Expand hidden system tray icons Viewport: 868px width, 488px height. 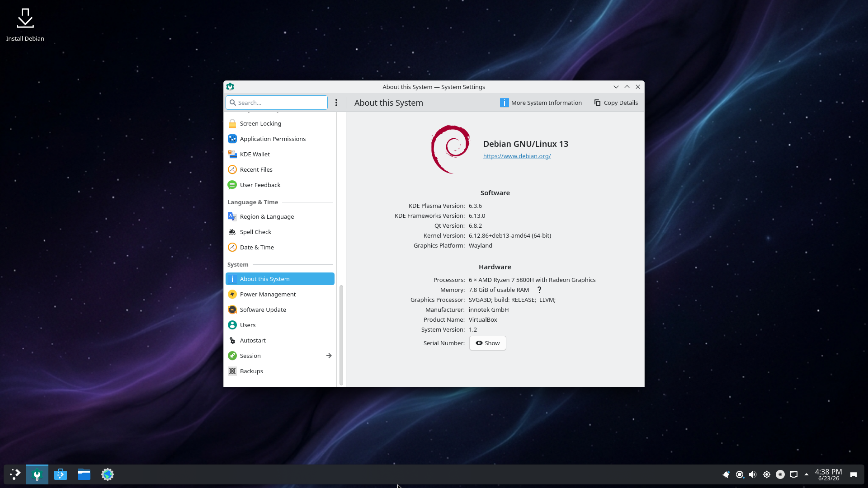(x=807, y=474)
